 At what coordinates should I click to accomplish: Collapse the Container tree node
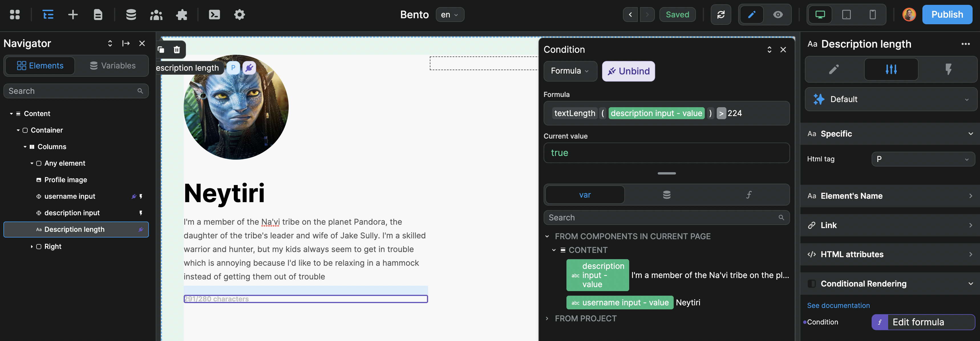click(18, 130)
